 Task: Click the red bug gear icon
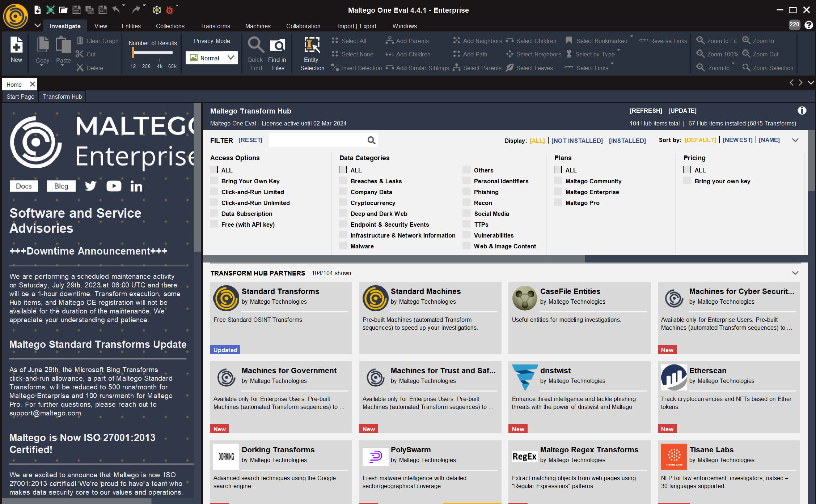click(169, 10)
